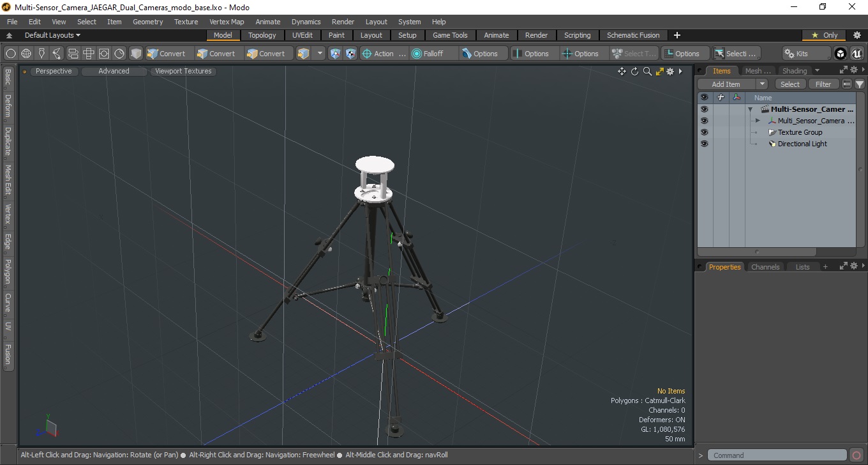This screenshot has width=868, height=465.
Task: Click the capsule-shaped loop tool icon
Action: 73,54
